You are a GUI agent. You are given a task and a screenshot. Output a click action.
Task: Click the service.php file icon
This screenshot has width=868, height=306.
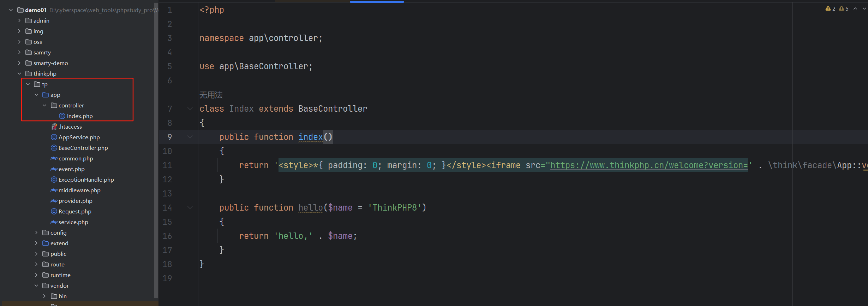tap(54, 222)
